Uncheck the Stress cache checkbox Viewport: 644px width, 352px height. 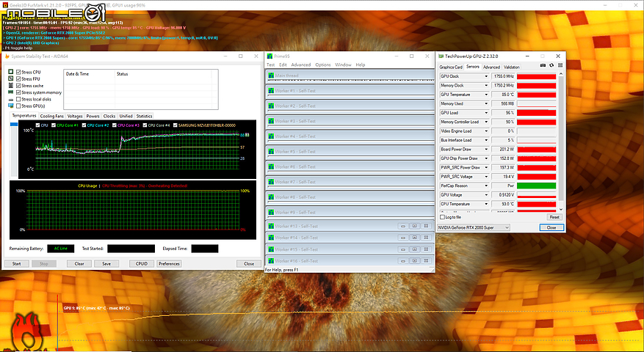(18, 86)
